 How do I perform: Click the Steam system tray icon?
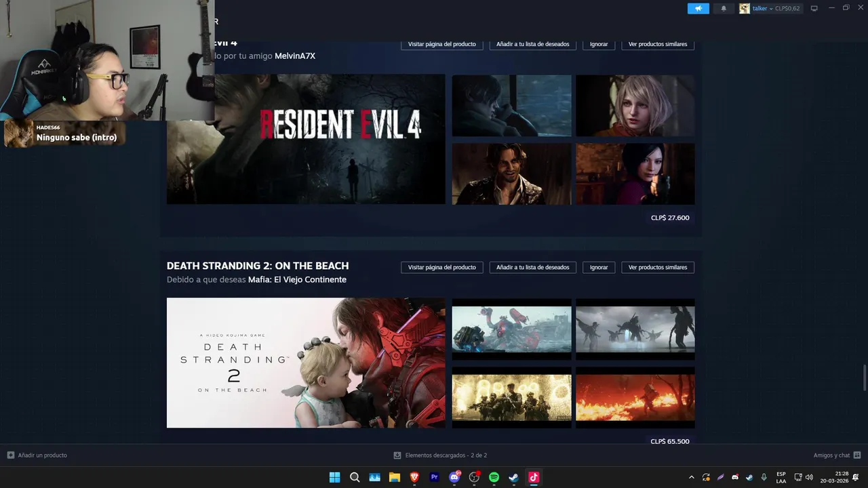tap(749, 477)
